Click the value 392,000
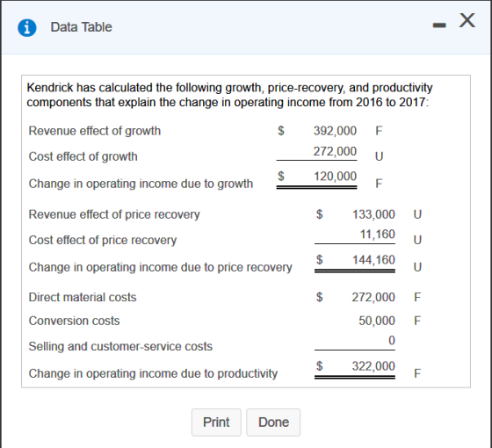492x448 pixels. pyautogui.click(x=335, y=131)
